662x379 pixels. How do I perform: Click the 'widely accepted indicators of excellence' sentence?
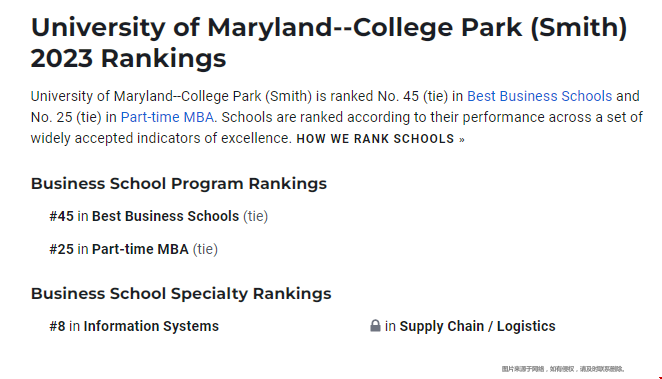[161, 138]
